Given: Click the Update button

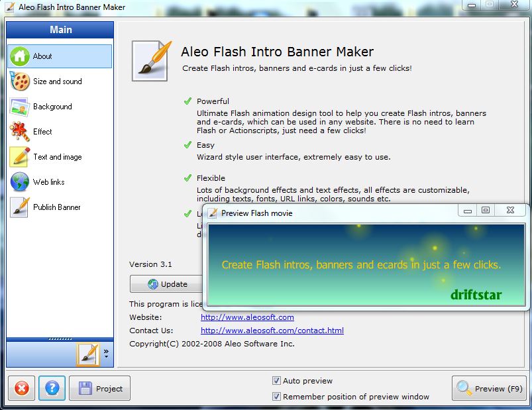Looking at the screenshot, I should (166, 284).
